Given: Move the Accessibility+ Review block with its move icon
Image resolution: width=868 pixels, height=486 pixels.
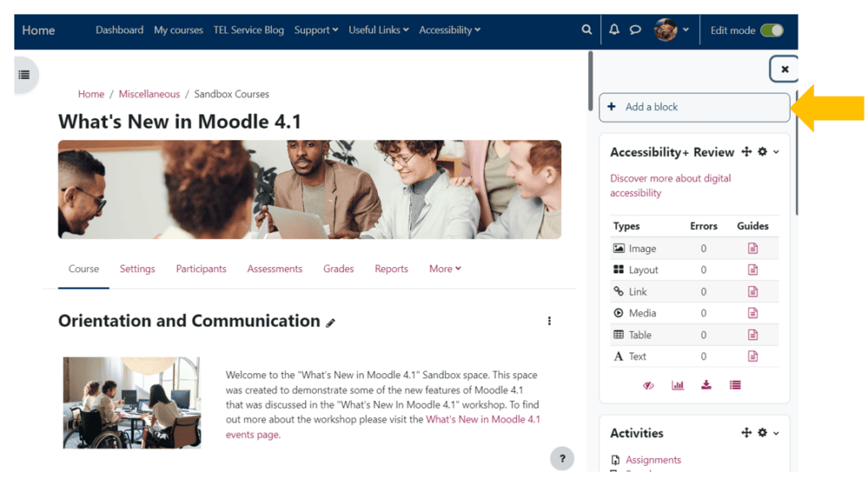Looking at the screenshot, I should point(746,152).
